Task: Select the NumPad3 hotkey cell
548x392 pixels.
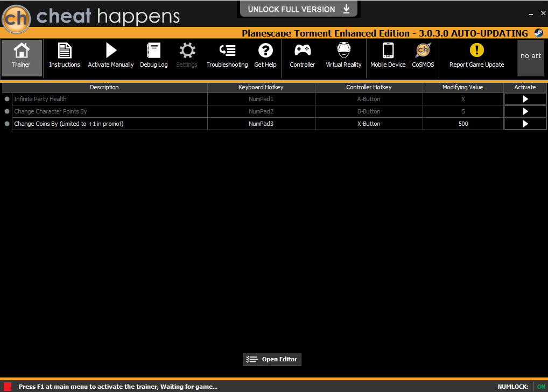Action: (261, 124)
